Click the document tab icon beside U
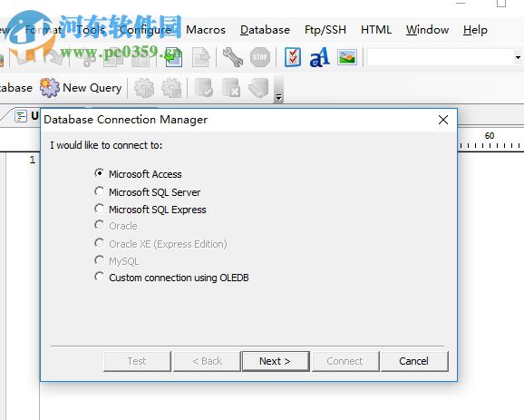The height and width of the screenshot is (420, 524). click(x=21, y=116)
